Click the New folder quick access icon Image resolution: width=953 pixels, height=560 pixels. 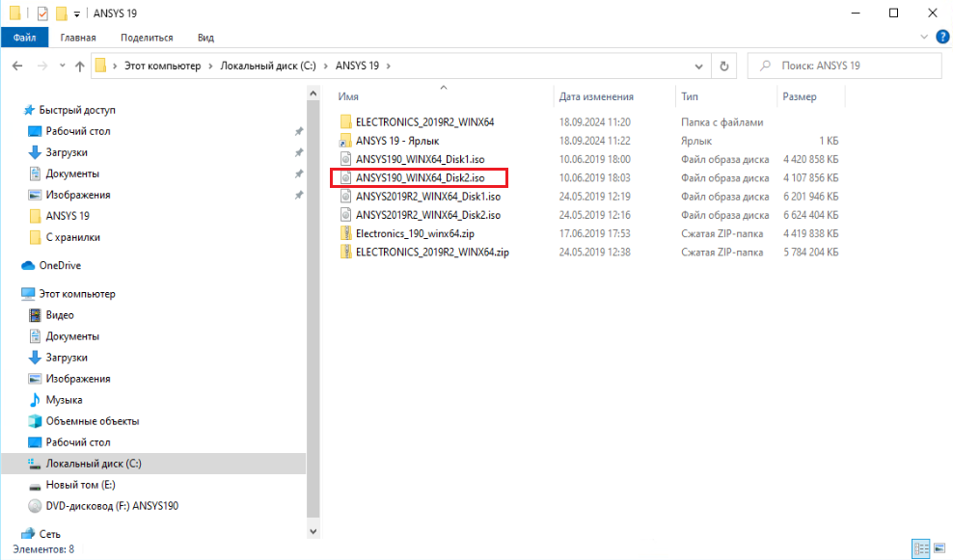[x=61, y=13]
